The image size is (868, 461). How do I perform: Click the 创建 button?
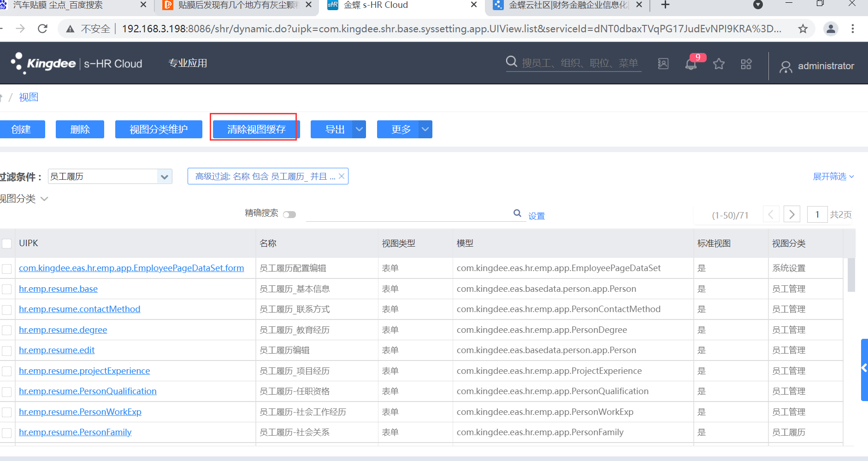[22, 130]
